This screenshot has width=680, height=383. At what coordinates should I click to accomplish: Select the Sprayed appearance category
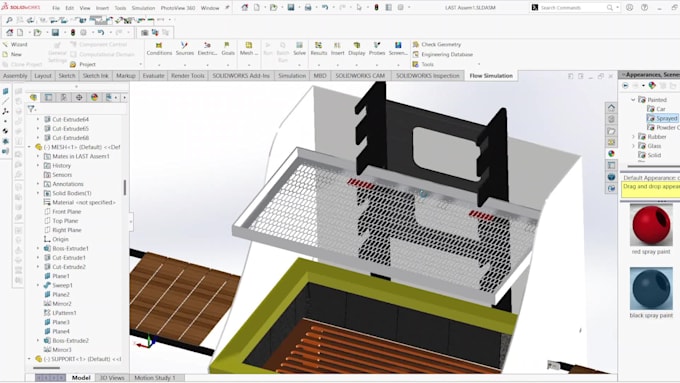click(662, 118)
